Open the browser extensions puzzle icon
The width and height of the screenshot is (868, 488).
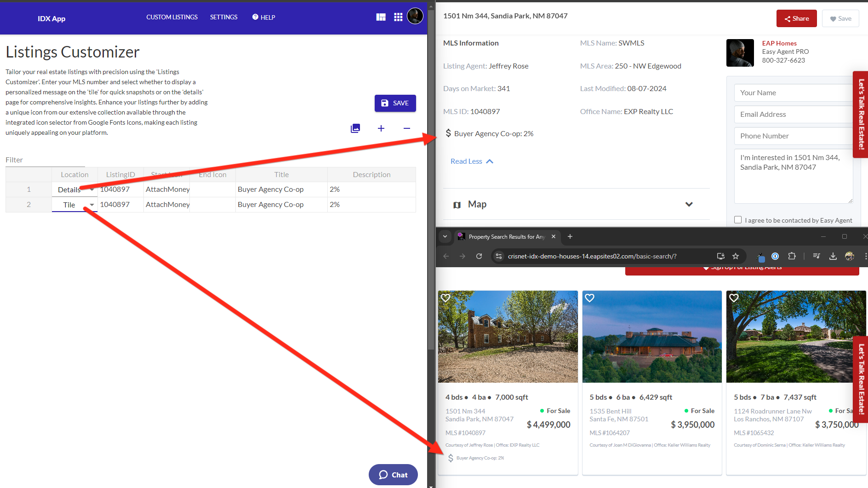792,256
